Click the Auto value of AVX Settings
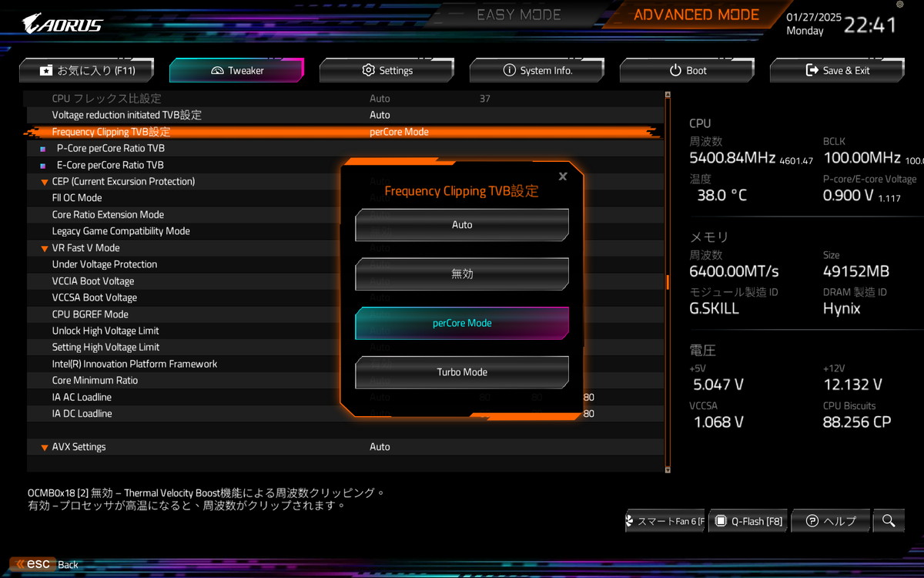Screen dimensions: 924x578 (x=380, y=447)
